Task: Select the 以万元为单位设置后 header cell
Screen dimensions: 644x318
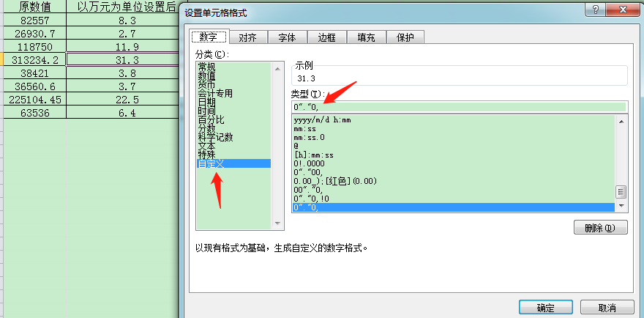Action: coord(123,7)
